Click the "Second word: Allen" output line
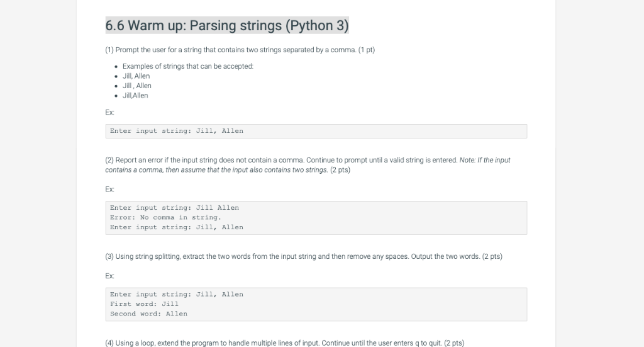The image size is (644, 347). point(148,313)
